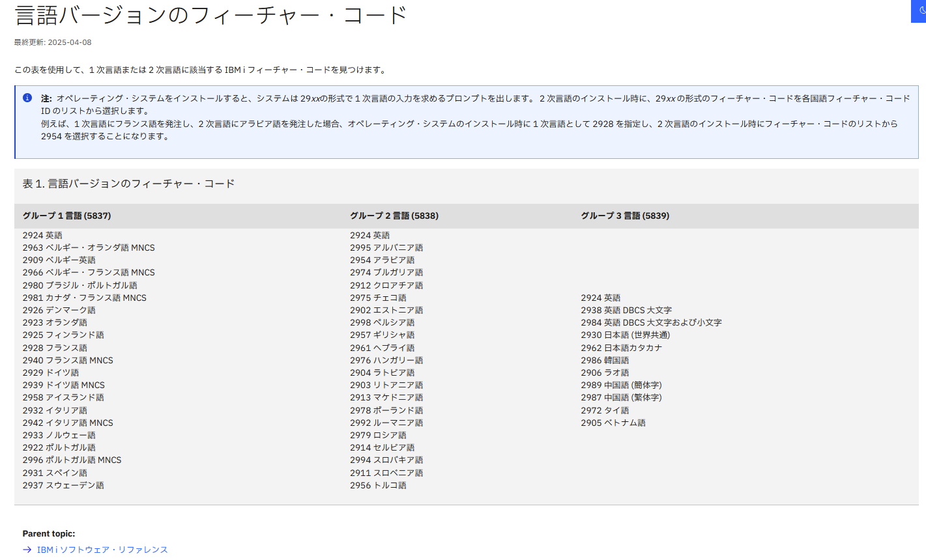This screenshot has height=560, width=926.
Task: Select the グループ 2 言語 (5838) column header
Action: coord(394,216)
